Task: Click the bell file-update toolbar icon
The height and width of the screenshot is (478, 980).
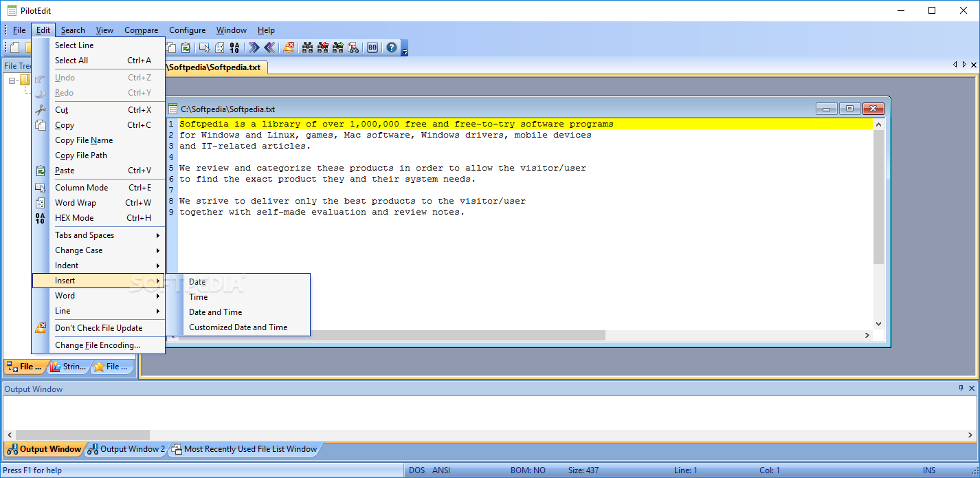Action: [289, 47]
